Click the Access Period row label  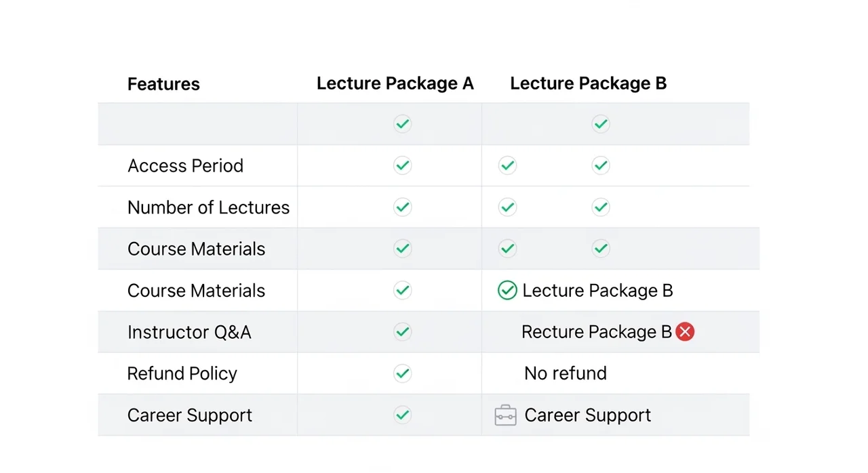point(185,166)
